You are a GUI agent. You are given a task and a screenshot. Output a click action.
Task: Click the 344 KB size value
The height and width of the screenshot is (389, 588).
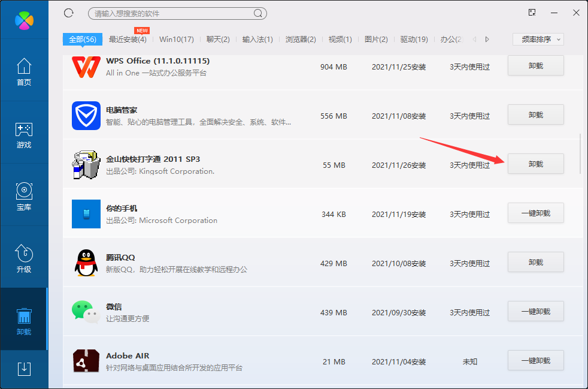[x=334, y=215]
